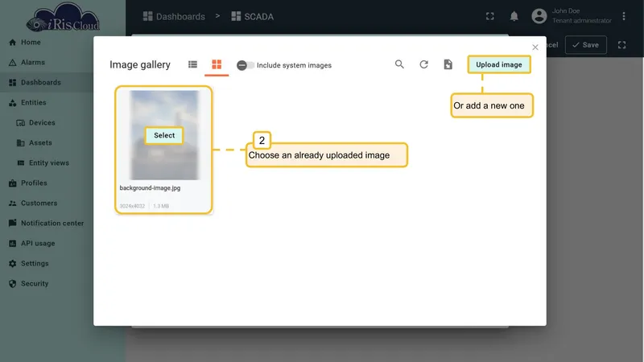
Task: Click the background-image.jpg file name
Action: click(150, 188)
